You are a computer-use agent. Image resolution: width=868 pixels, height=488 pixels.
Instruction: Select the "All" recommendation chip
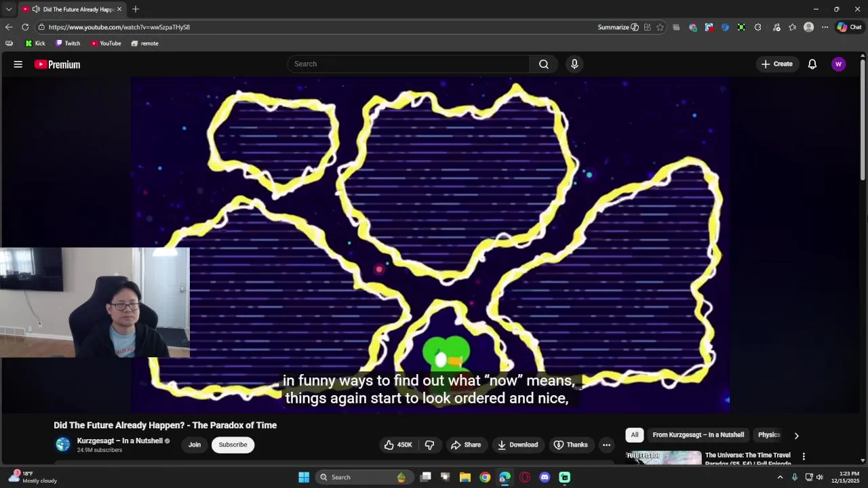click(635, 435)
